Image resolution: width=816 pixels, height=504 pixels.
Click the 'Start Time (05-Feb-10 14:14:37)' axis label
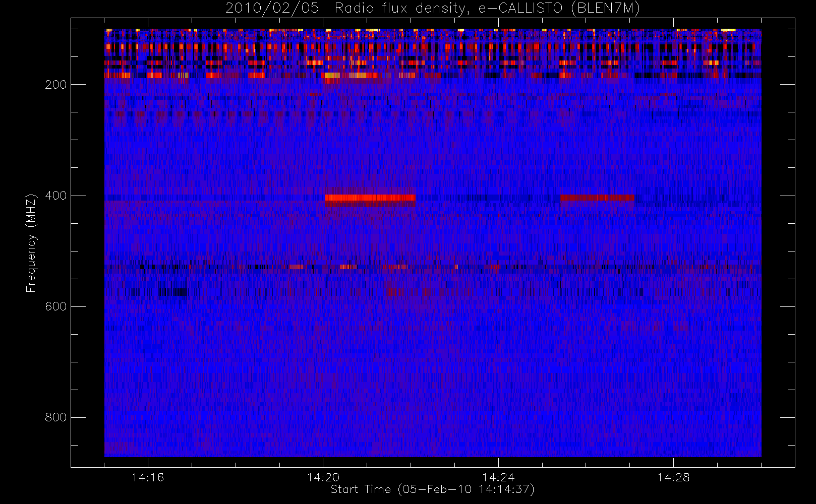point(432,489)
